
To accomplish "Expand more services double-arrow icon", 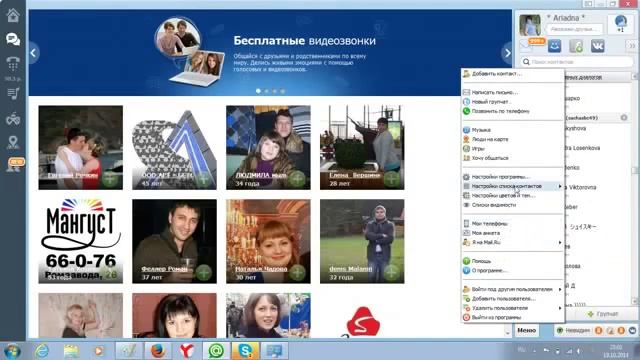I will [631, 46].
